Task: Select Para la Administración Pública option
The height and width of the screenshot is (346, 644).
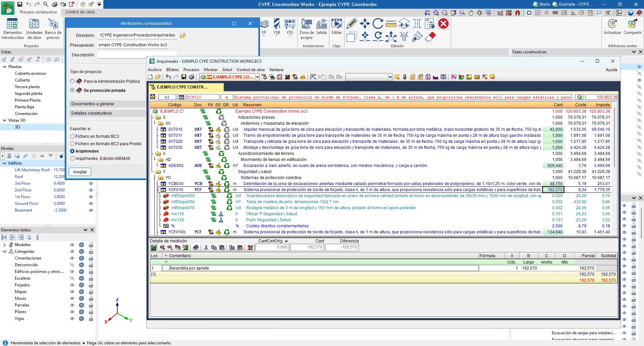Action: pyautogui.click(x=72, y=81)
